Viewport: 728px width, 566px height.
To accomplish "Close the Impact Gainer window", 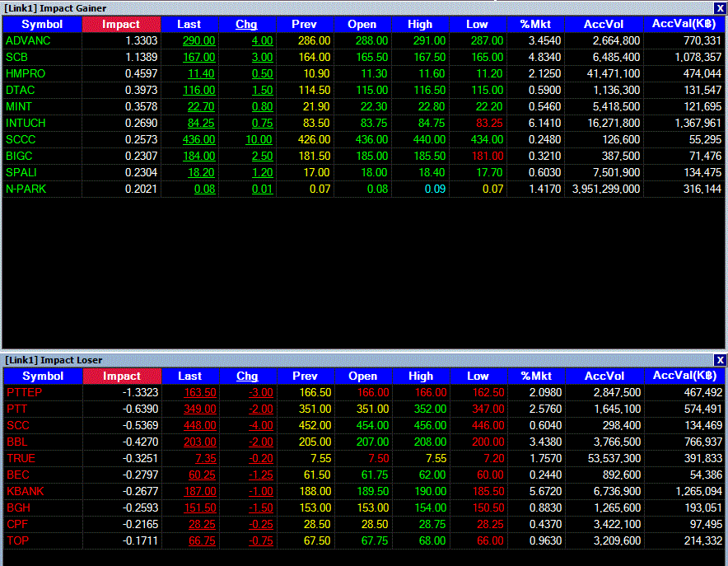I will (x=720, y=8).
